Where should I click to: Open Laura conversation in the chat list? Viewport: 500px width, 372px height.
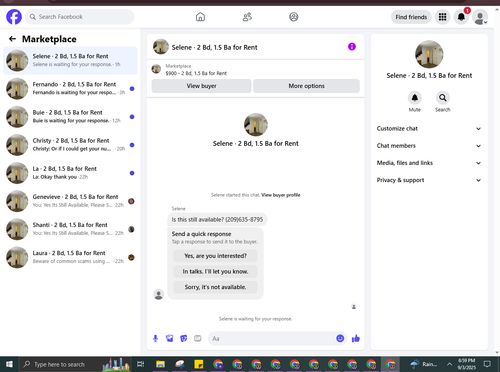(x=70, y=257)
